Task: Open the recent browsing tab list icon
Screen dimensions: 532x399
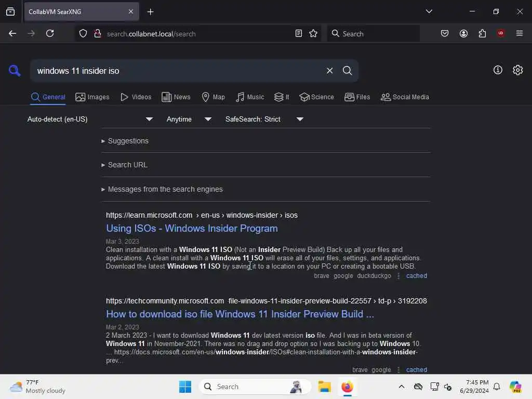Action: click(x=10, y=11)
